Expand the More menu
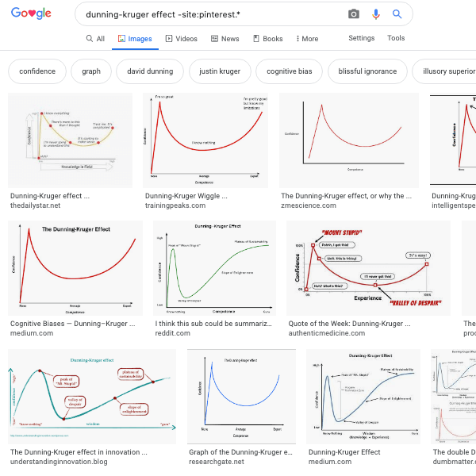Screen dimensions: 476x476 tap(307, 39)
